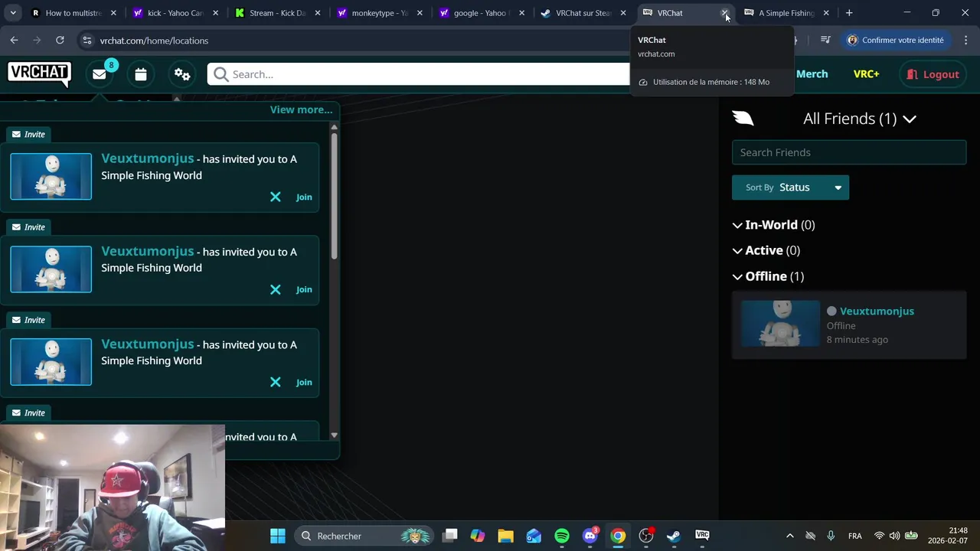The image size is (980, 551).
Task: Open Veuxtumonjus friend profile link
Action: [x=877, y=311]
